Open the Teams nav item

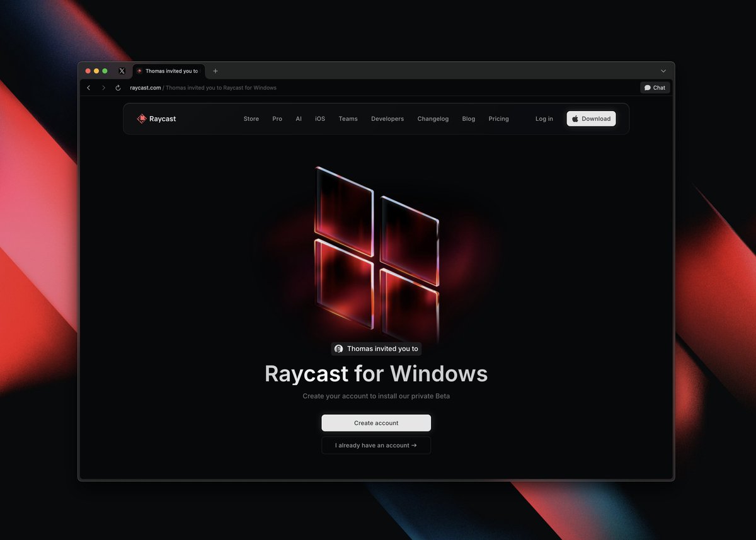348,118
